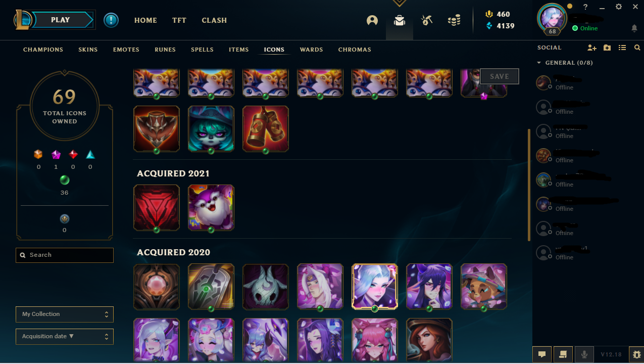644x364 pixels.
Task: Click the bug report icon
Action: point(636,354)
